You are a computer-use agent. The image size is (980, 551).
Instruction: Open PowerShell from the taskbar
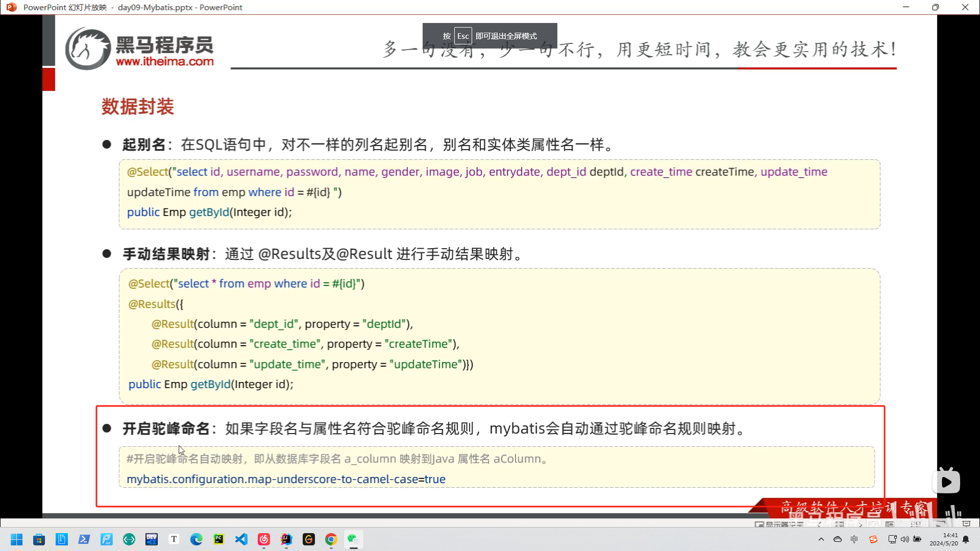[x=84, y=539]
